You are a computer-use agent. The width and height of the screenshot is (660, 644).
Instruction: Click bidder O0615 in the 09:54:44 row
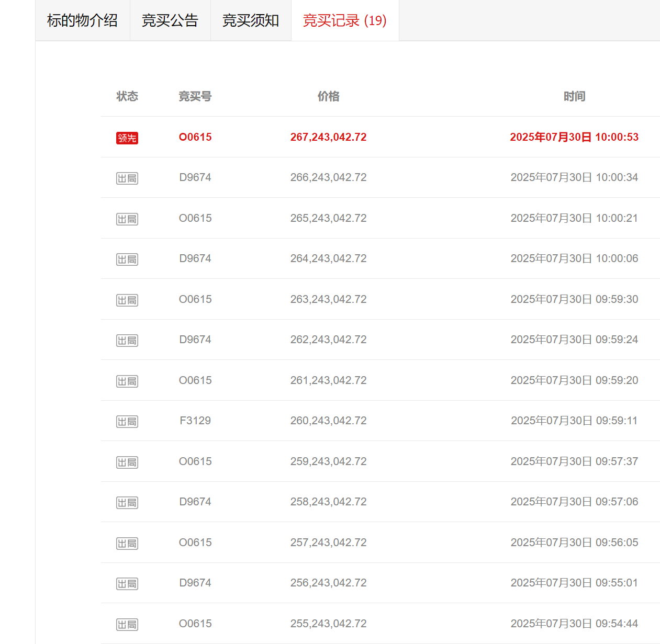[x=195, y=624]
